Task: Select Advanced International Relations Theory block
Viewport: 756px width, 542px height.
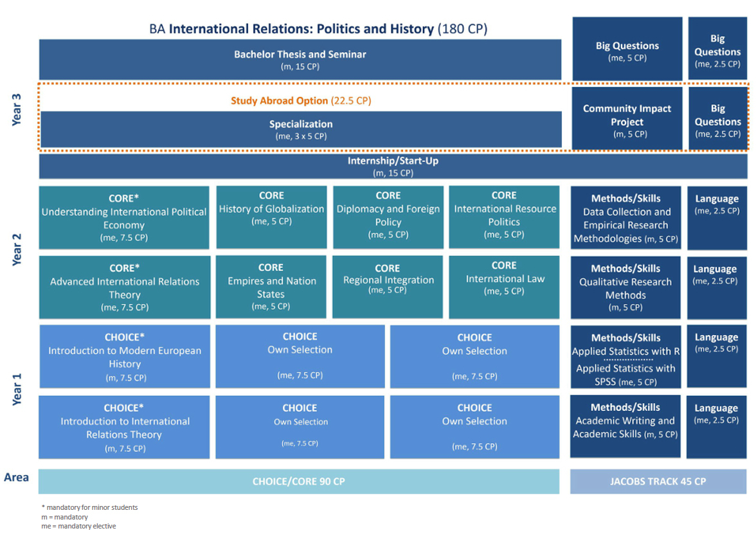Action: coord(124,287)
